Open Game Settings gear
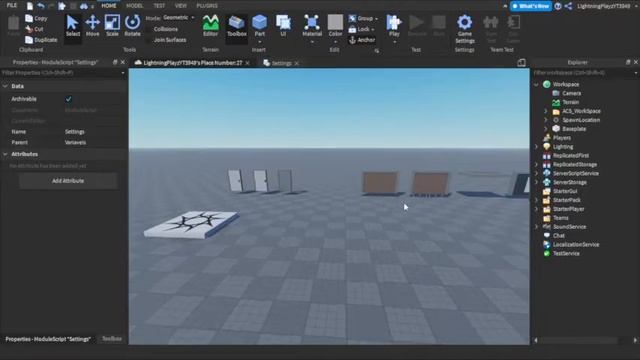640x360 pixels. 464,22
